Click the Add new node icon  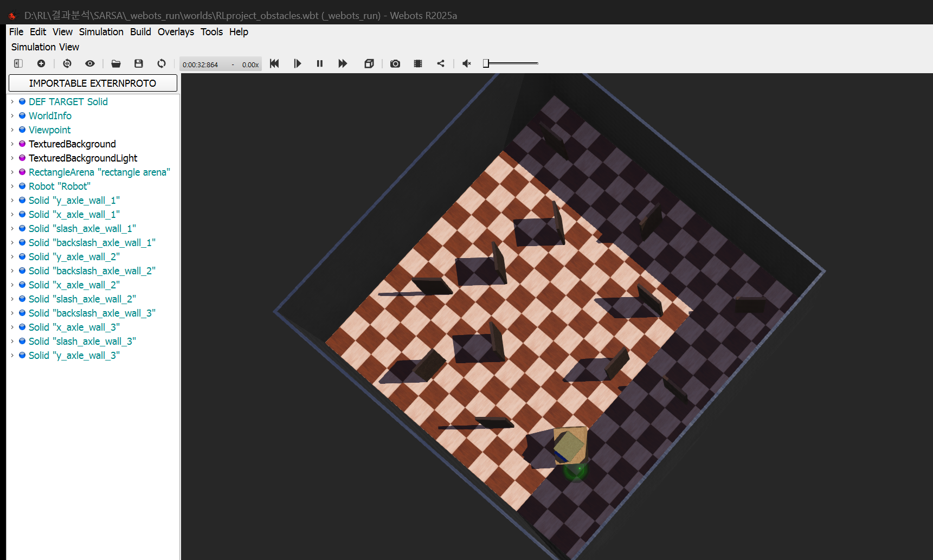(41, 63)
